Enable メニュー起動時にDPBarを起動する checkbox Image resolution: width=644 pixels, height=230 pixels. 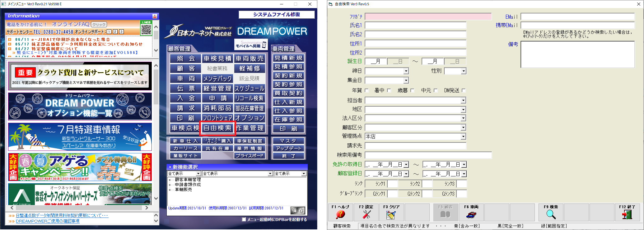coord(244,219)
